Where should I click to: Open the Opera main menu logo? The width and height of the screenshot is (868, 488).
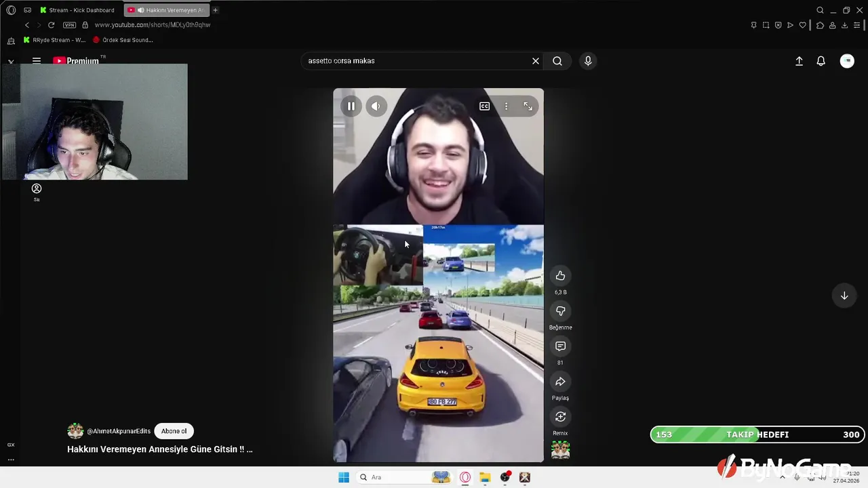11,10
